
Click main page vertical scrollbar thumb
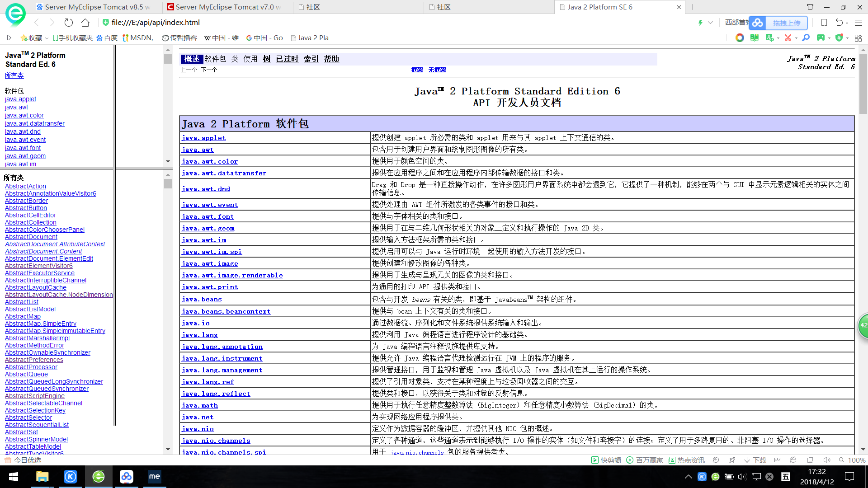coord(863,84)
